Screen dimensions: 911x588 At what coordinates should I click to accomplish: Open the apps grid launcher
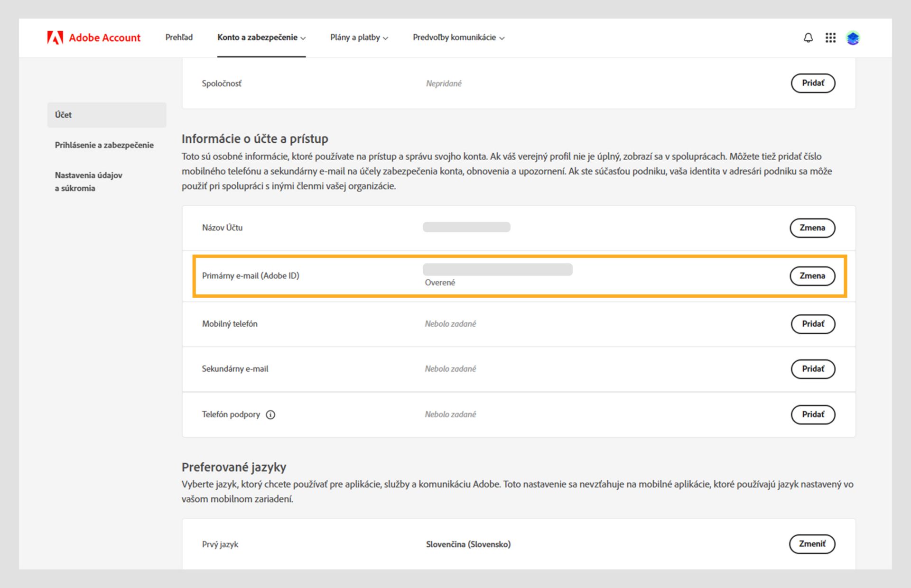[830, 37]
